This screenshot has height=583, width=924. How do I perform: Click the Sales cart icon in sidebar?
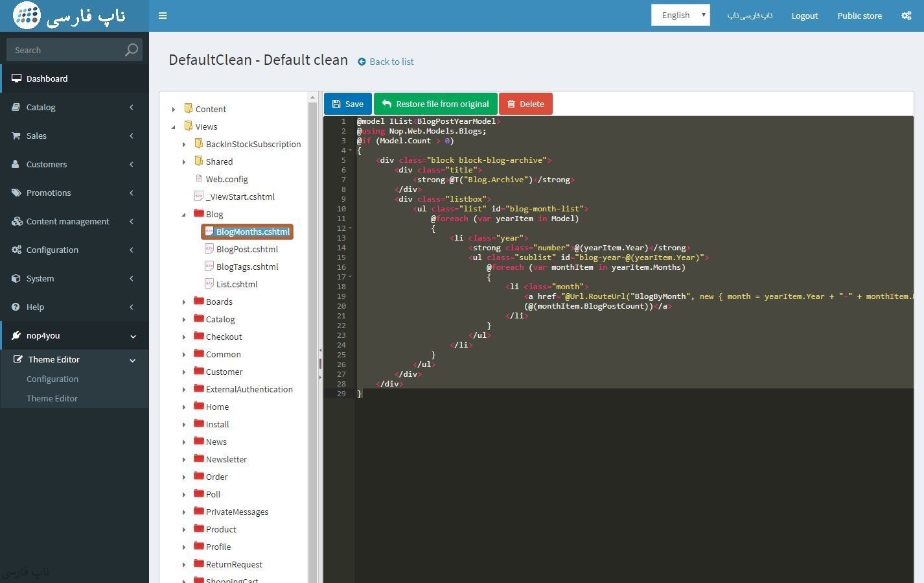tap(16, 136)
